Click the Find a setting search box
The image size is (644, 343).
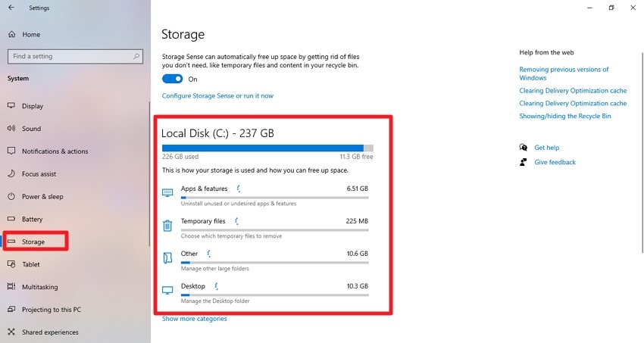coord(75,56)
